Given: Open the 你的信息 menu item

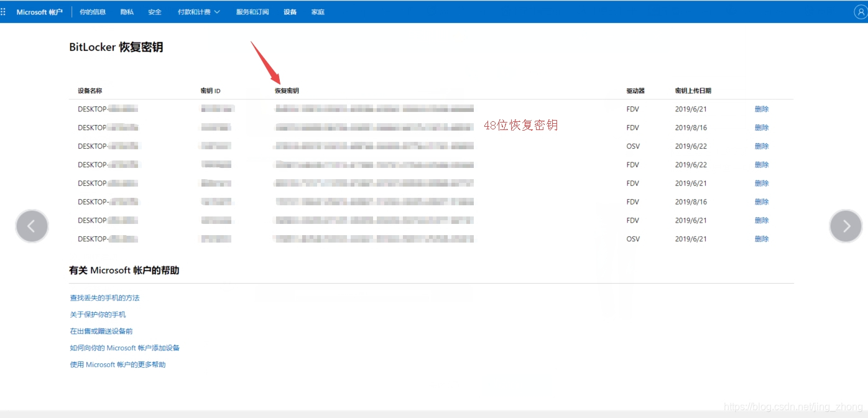Looking at the screenshot, I should pos(93,12).
